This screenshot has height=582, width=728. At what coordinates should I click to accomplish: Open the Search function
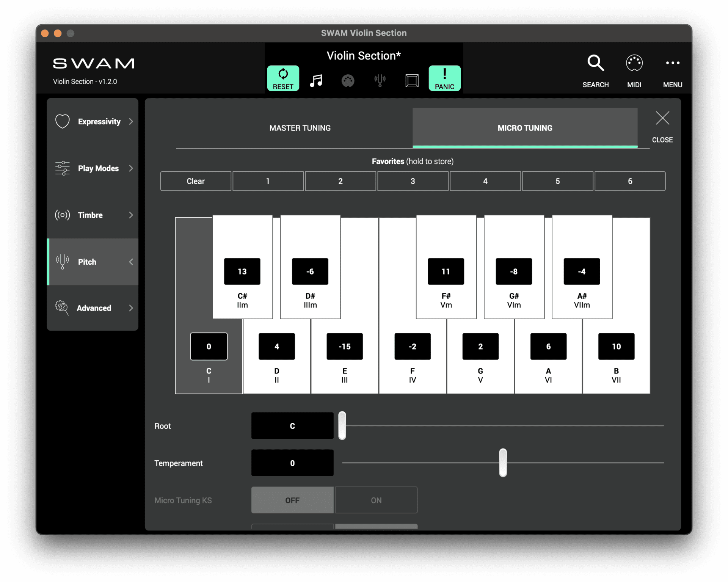pyautogui.click(x=595, y=70)
